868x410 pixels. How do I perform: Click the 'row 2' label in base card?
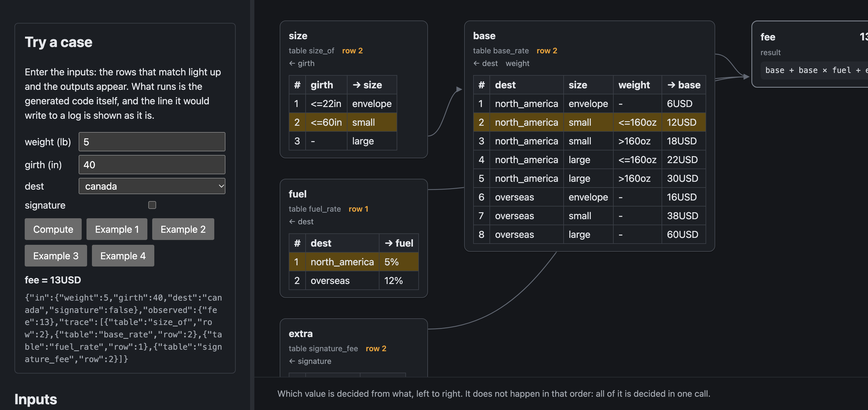coord(547,51)
